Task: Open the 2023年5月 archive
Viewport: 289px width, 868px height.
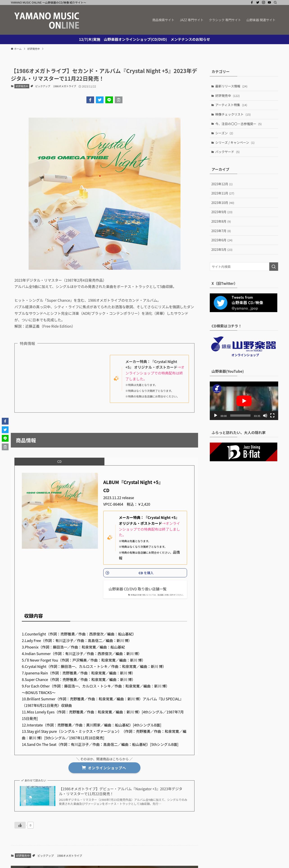Action: (244, 250)
